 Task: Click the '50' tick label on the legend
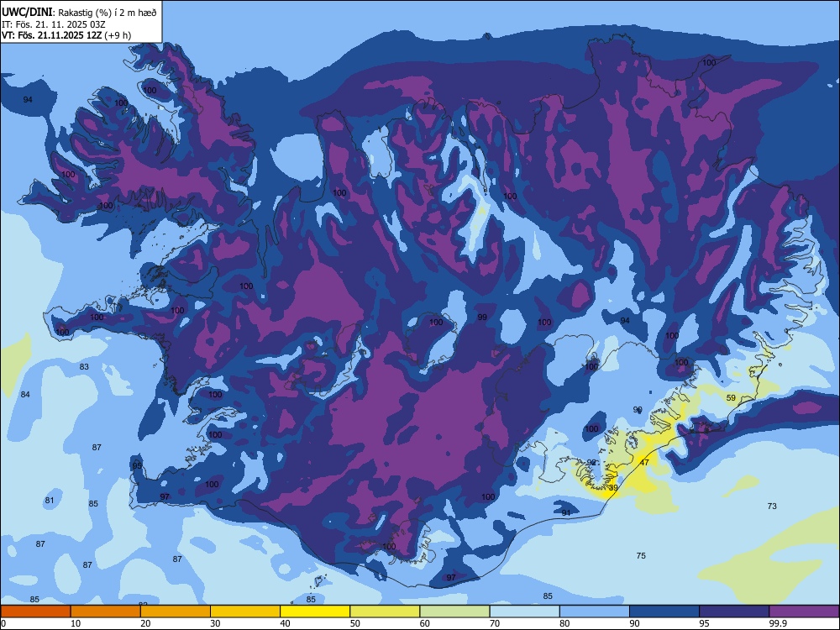pos(355,623)
